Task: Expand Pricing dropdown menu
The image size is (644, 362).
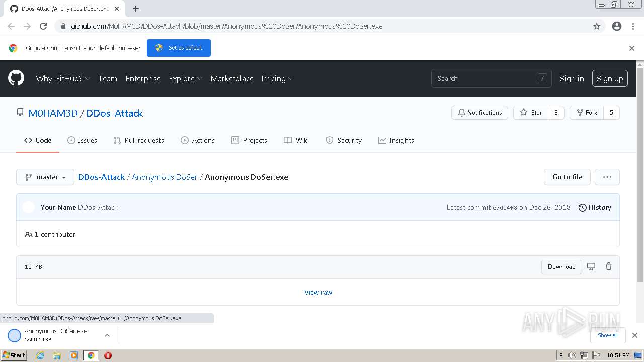Action: point(277,78)
